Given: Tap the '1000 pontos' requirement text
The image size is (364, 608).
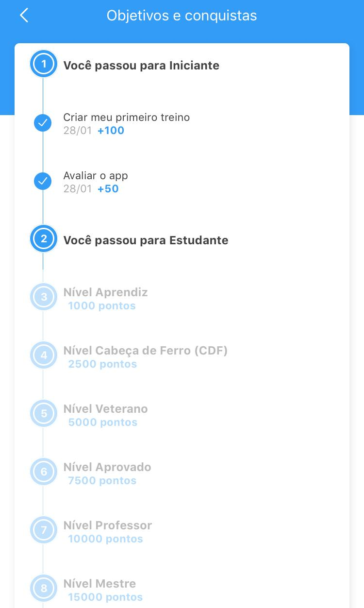Looking at the screenshot, I should coord(101,306).
